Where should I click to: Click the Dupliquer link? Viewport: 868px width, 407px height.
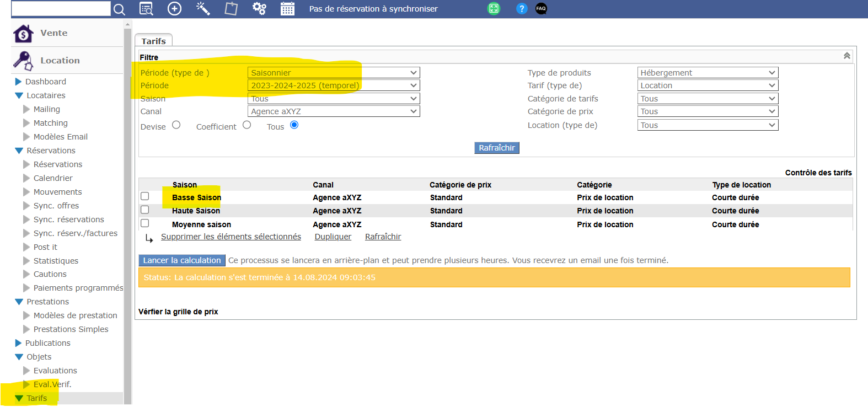point(333,237)
